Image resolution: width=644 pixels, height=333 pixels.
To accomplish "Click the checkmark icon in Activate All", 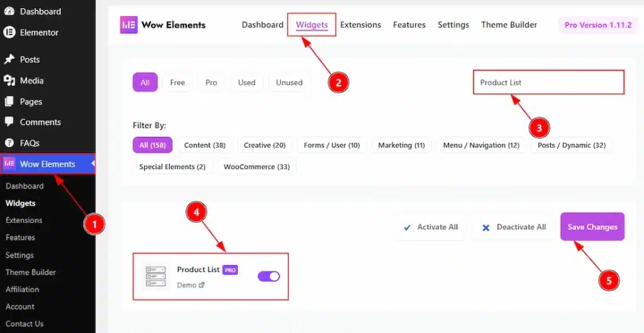I will (x=407, y=227).
